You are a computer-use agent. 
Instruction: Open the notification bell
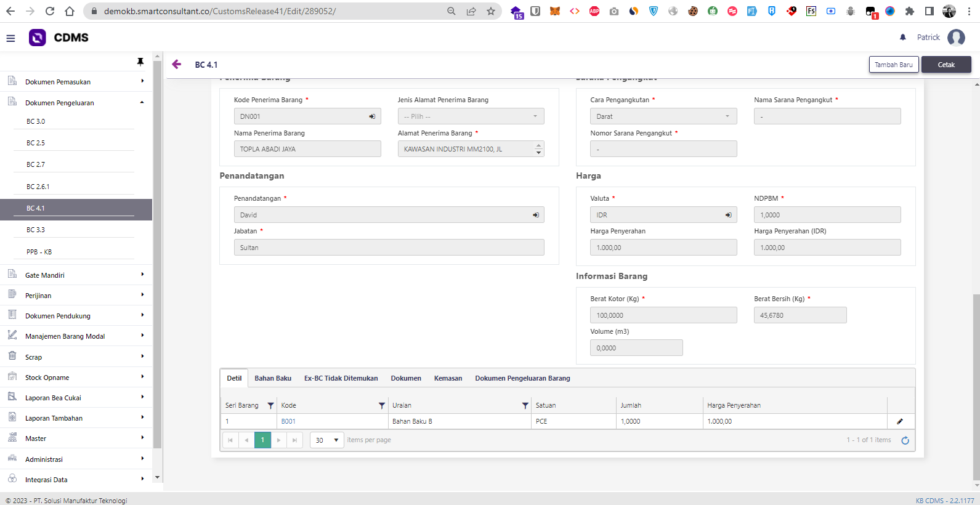click(x=903, y=38)
